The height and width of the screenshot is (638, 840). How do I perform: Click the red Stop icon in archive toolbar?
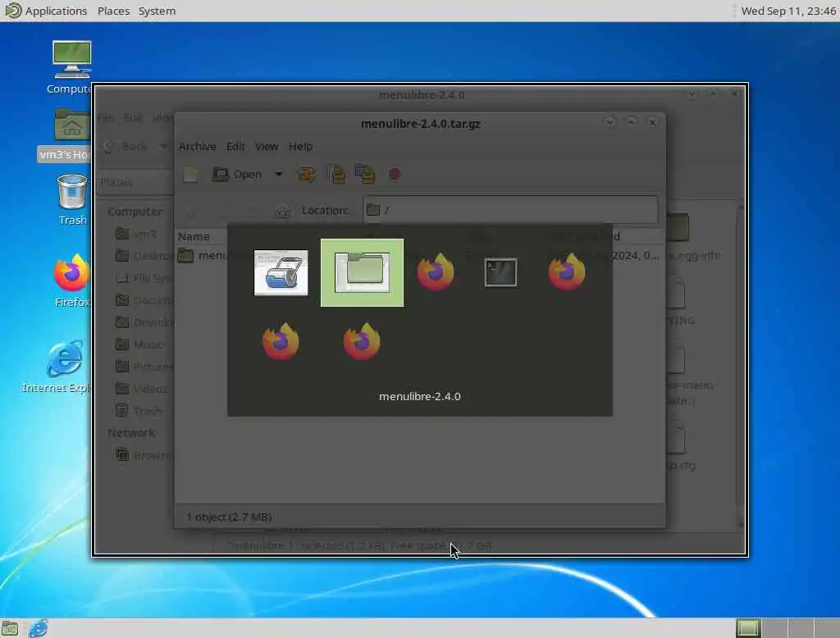[x=395, y=174]
